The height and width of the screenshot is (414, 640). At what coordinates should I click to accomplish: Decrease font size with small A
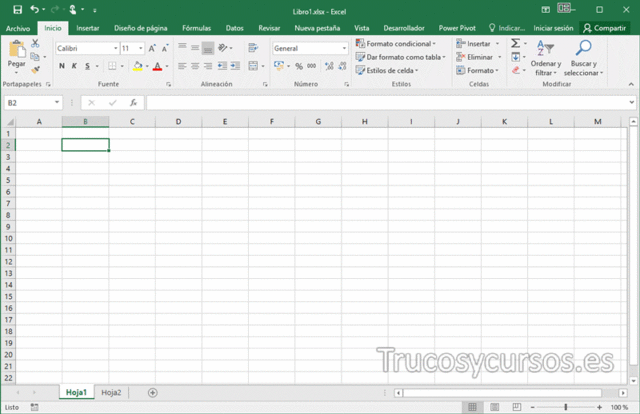click(x=165, y=48)
